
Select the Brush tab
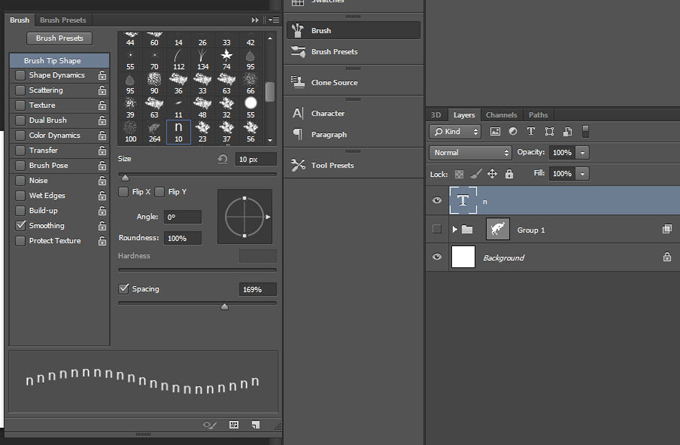click(x=20, y=20)
